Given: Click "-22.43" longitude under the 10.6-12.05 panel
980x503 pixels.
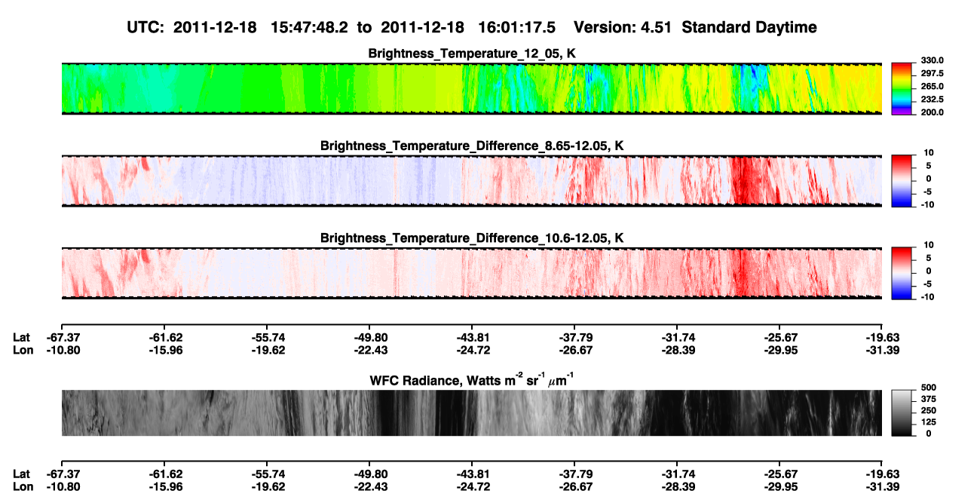Looking at the screenshot, I should [369, 350].
